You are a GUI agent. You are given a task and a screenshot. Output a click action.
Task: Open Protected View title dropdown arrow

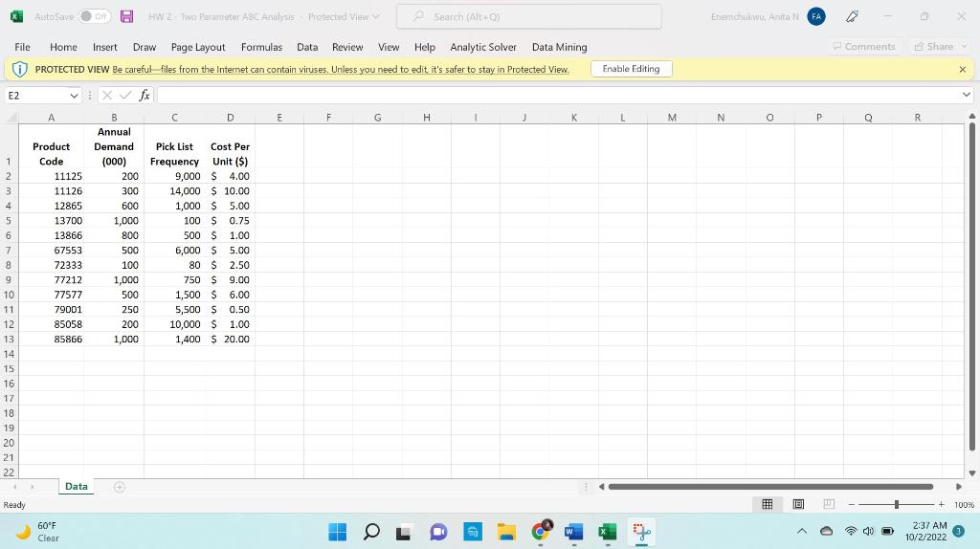[376, 17]
